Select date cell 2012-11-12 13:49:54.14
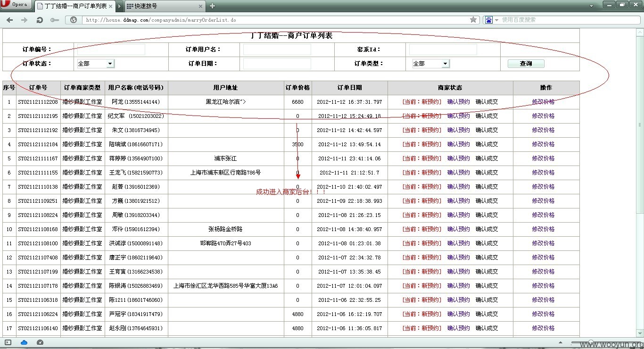The image size is (644, 349). click(349, 144)
